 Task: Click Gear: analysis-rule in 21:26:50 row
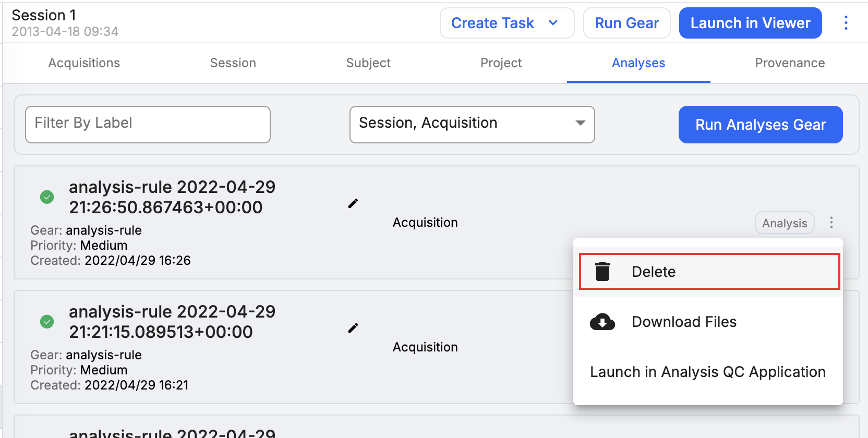click(x=86, y=230)
